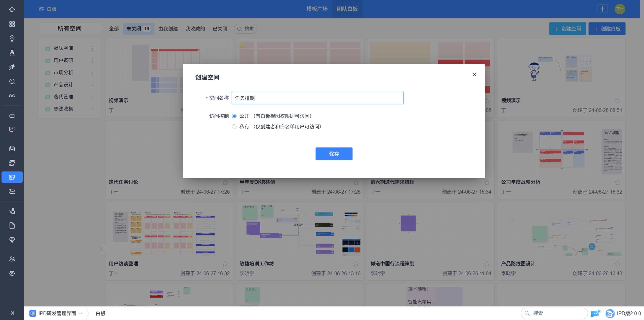Open the robot icon in sidebar
The height and width of the screenshot is (320, 644).
click(12, 115)
